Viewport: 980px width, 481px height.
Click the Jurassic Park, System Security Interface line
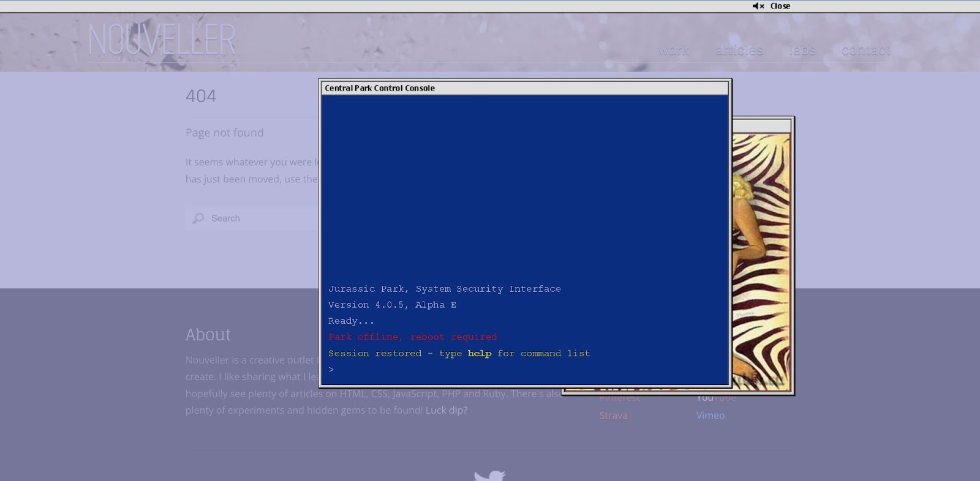pos(445,289)
